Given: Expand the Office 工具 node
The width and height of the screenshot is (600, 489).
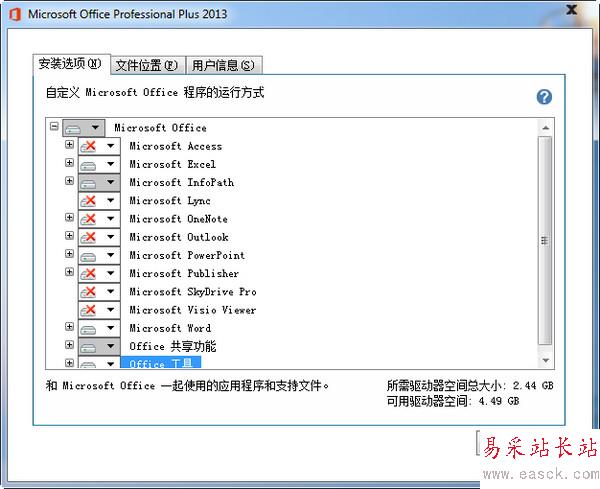Looking at the screenshot, I should click(69, 363).
